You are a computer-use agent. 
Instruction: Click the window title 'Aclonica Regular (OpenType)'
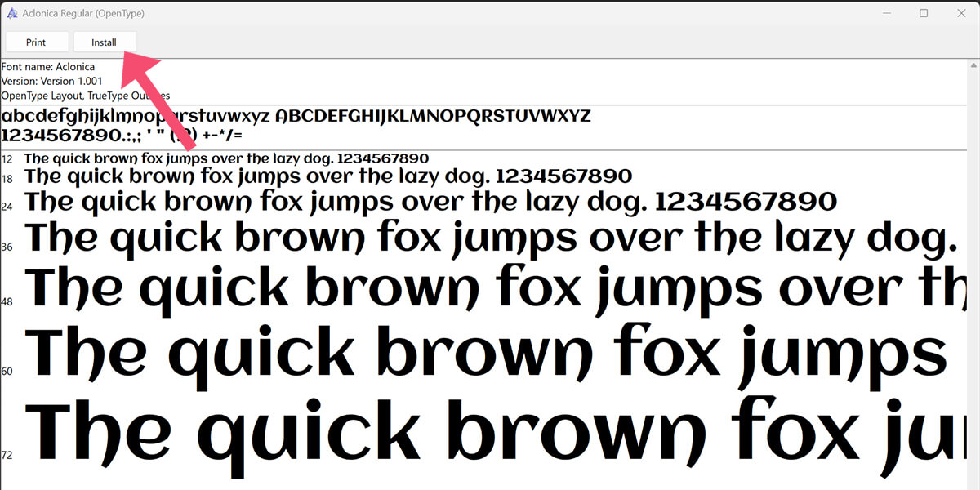[84, 14]
